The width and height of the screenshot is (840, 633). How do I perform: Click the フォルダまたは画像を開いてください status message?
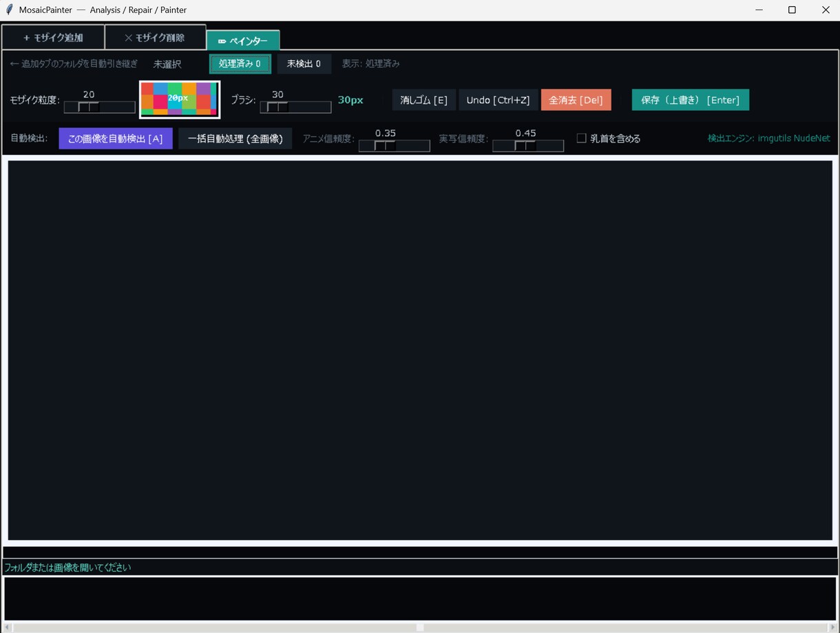click(x=67, y=568)
